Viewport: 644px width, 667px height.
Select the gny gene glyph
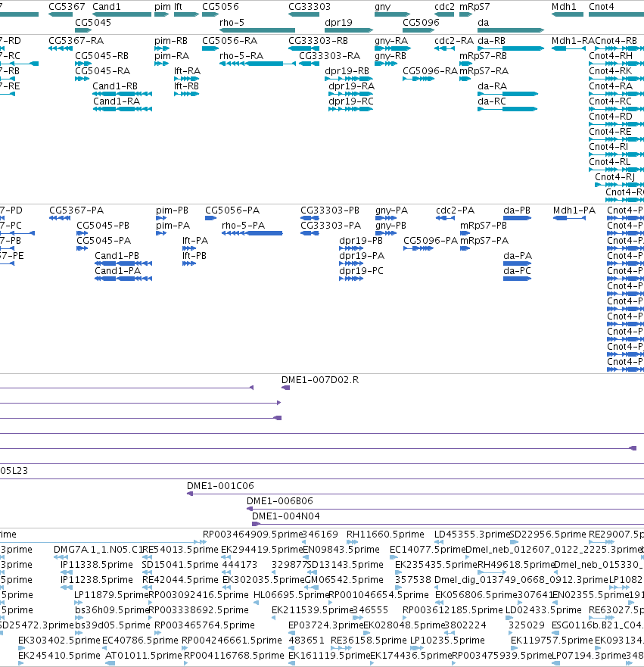coord(392,14)
